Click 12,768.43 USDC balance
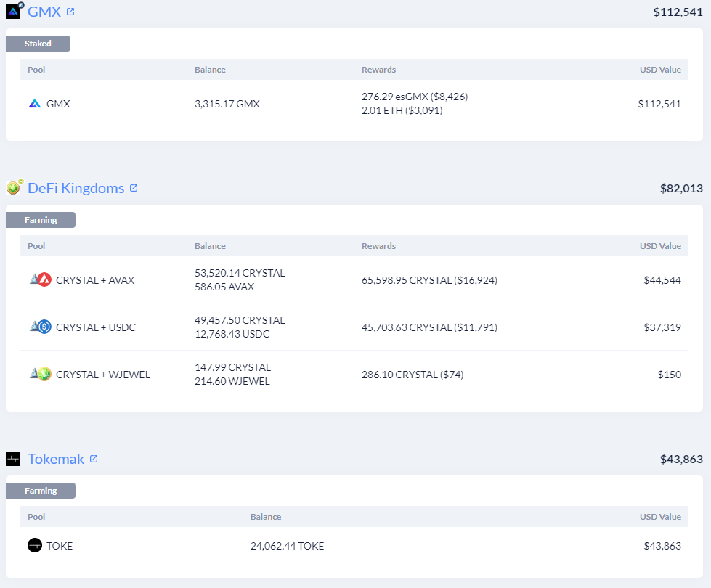Viewport: 711px width, 588px height. [232, 334]
